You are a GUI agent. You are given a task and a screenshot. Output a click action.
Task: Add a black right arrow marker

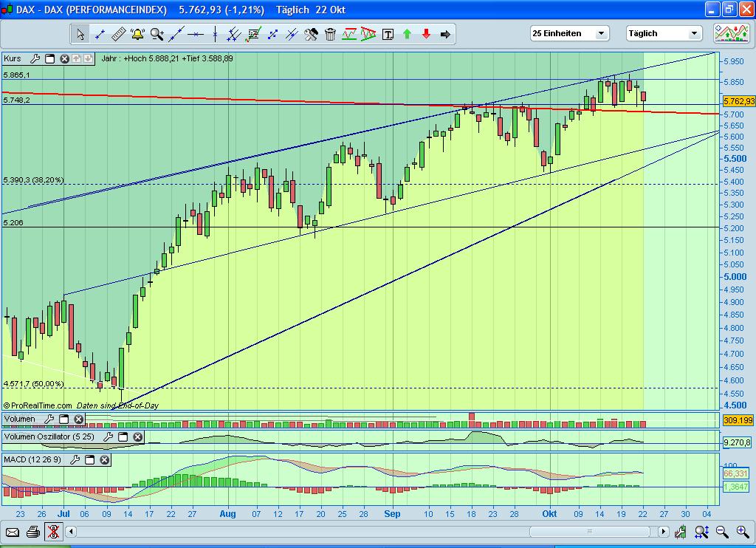point(445,34)
